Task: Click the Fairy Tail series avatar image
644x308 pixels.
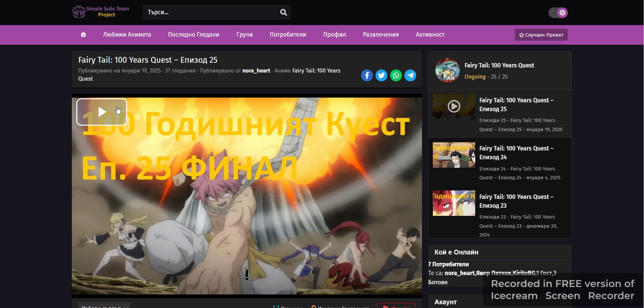Action: point(447,70)
